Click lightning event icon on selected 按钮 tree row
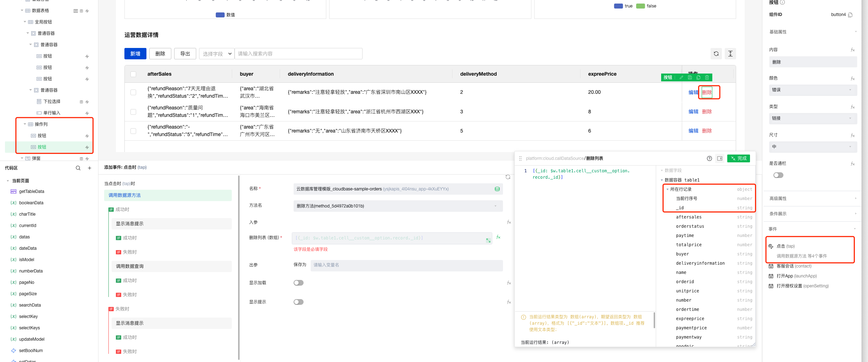Image resolution: width=868 pixels, height=362 pixels. pos(87,147)
